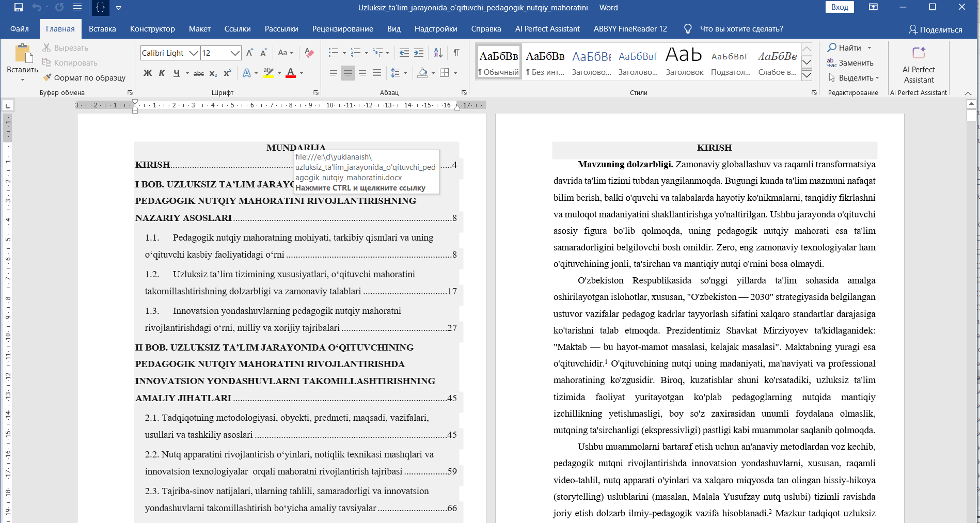
Task: Apply subscript formatting
Action: 213,73
